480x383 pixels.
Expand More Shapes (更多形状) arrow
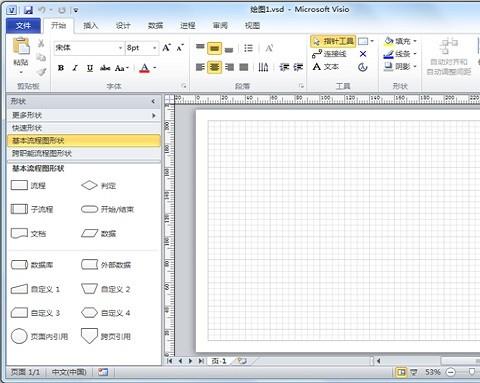154,115
